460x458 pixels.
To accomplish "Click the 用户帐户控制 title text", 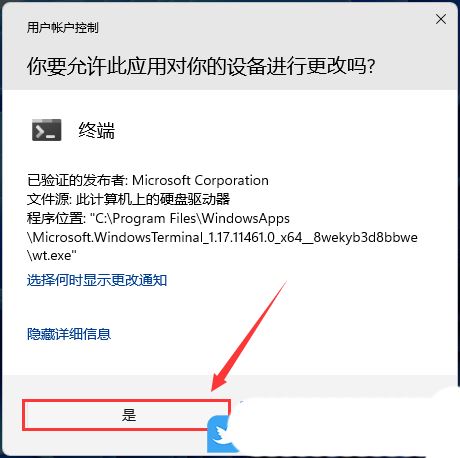I will click(x=63, y=28).
